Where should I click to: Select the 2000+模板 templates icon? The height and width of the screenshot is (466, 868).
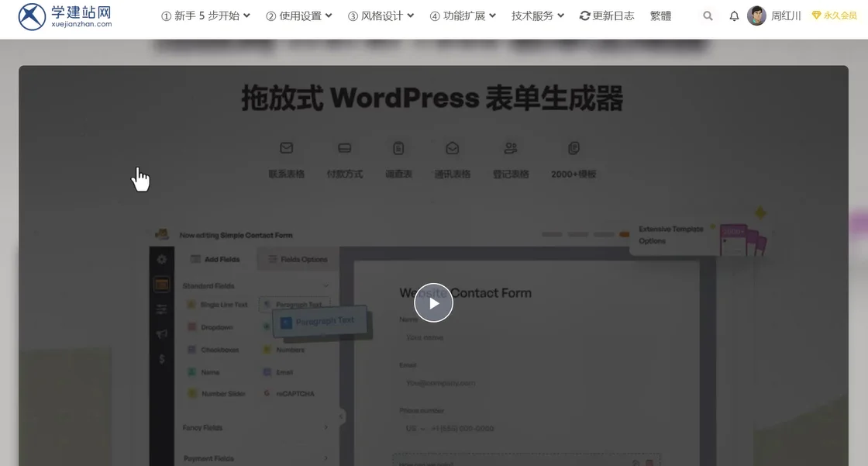(x=573, y=148)
